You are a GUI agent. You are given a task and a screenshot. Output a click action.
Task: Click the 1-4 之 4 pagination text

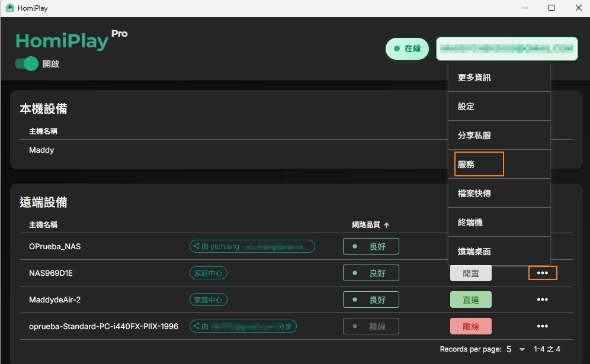coord(547,349)
